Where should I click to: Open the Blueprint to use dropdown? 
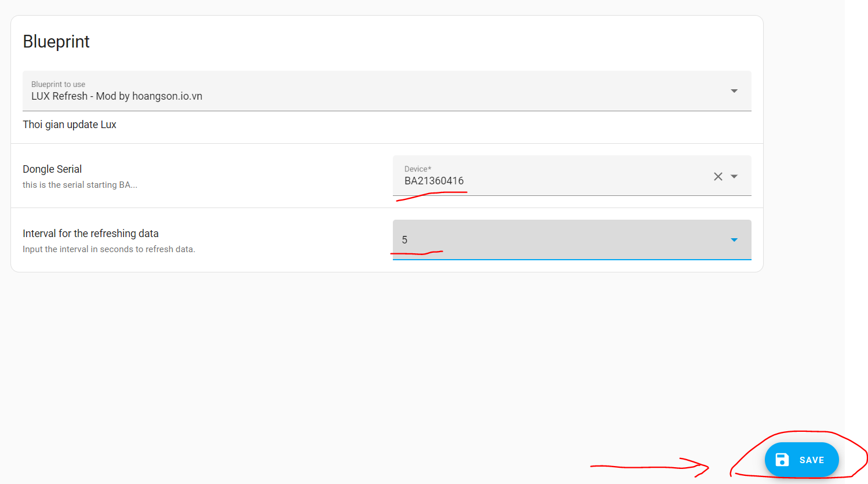click(x=386, y=91)
